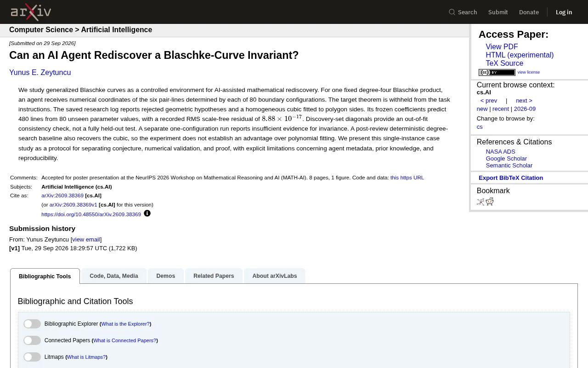Open the View PDF link
This screenshot has width=588, height=368.
(502, 47)
